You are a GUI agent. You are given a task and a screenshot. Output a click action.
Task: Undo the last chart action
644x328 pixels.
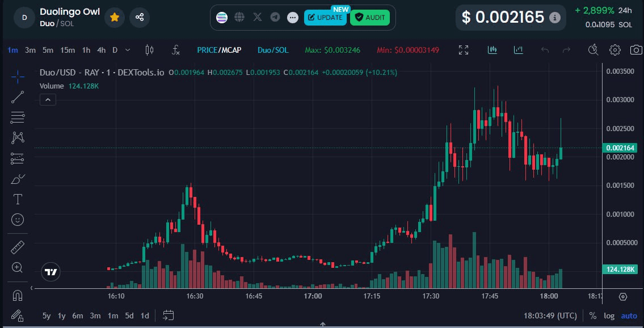point(545,50)
